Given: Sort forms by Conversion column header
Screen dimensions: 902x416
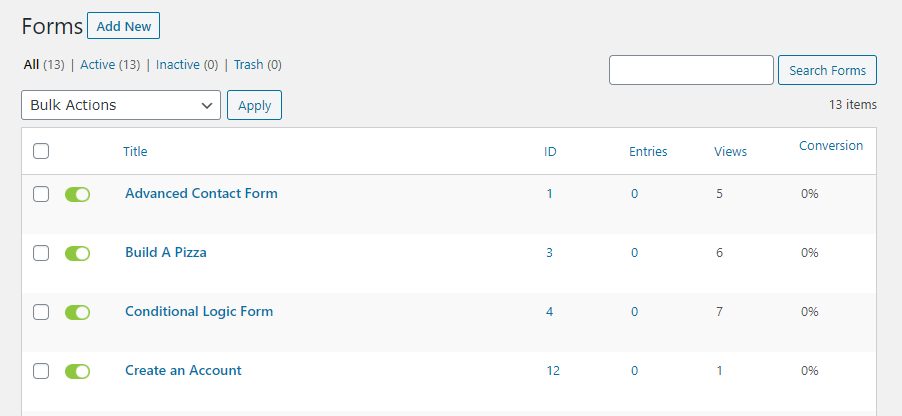Looking at the screenshot, I should point(831,146).
